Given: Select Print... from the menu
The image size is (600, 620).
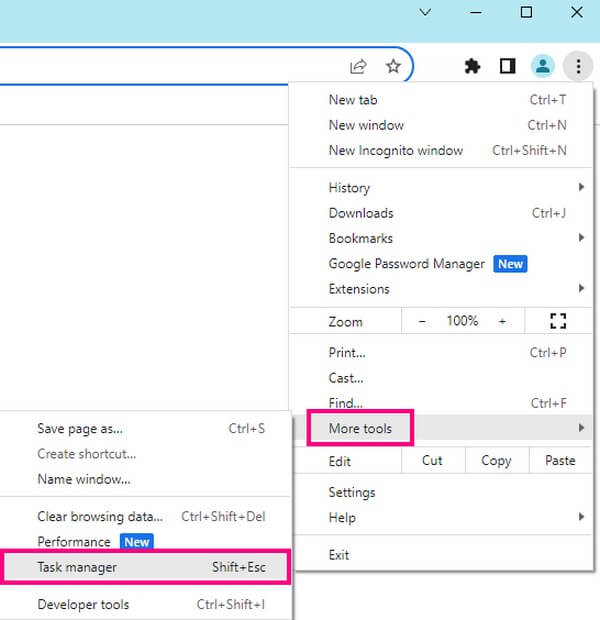Looking at the screenshot, I should tap(441, 352).
